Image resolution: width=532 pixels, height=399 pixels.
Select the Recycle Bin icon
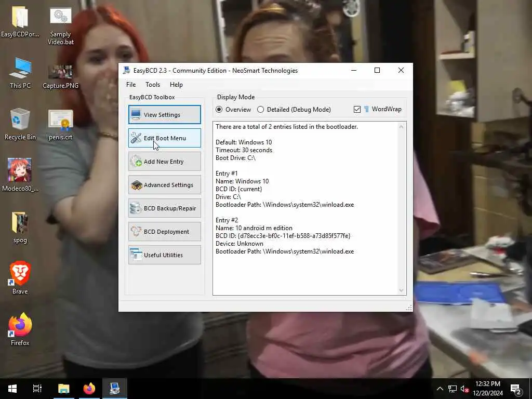(x=20, y=124)
